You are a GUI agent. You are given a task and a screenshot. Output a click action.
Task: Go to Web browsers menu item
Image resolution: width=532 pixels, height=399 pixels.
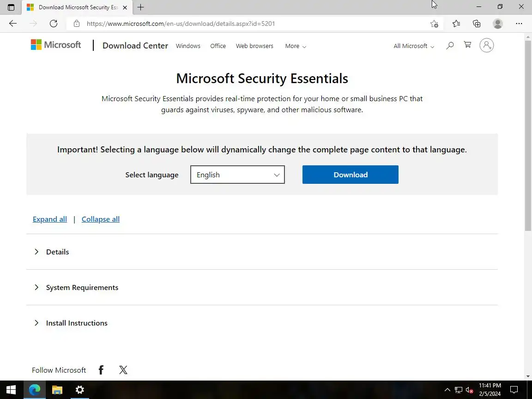[254, 46]
